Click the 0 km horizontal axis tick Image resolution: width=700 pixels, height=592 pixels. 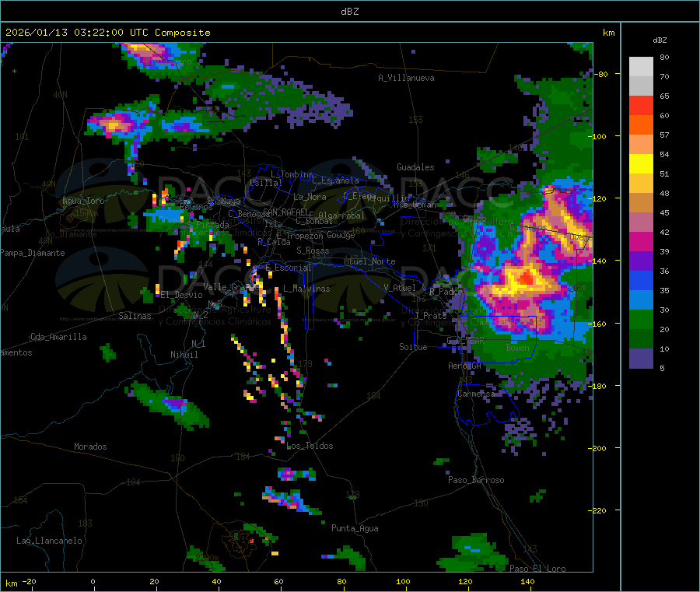click(93, 581)
